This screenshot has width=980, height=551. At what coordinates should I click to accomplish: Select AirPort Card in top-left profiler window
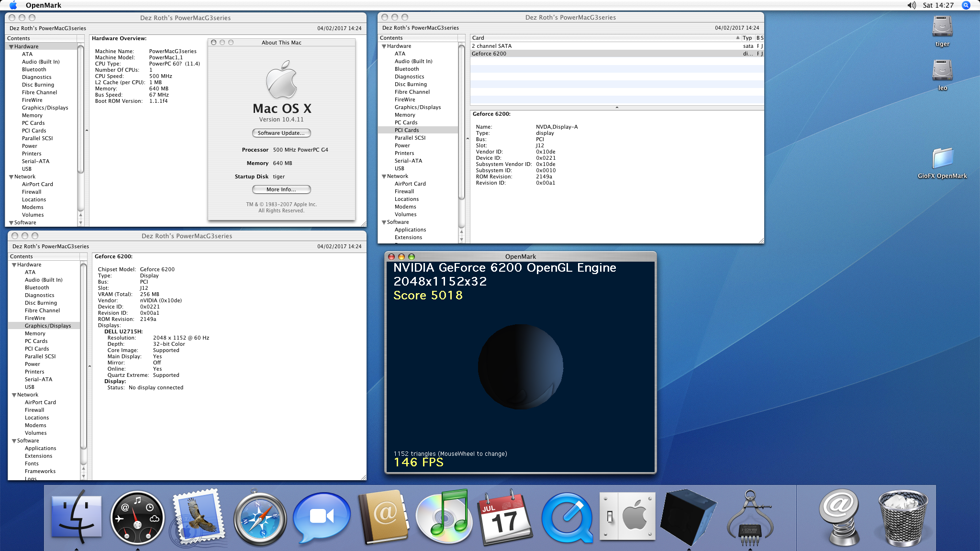click(x=37, y=184)
